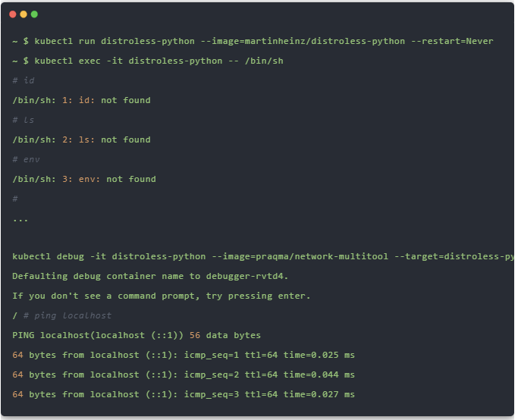Click the yellow minimize dot

click(24, 14)
